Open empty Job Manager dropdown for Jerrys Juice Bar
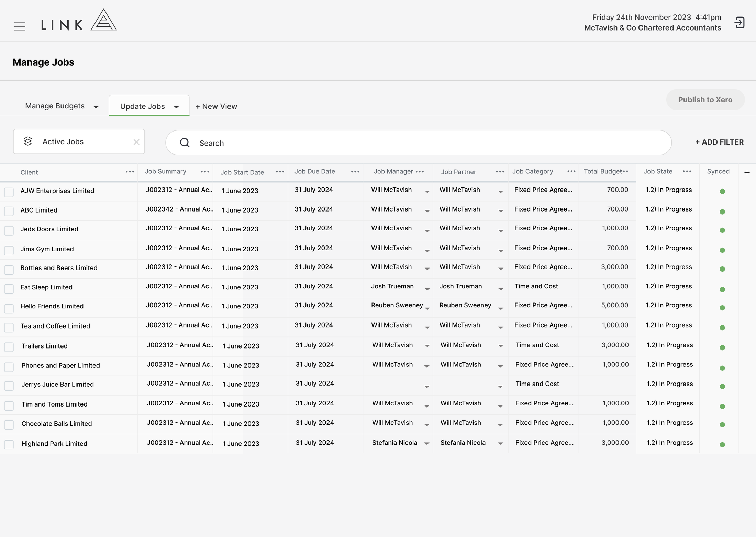756x537 pixels. tap(427, 387)
